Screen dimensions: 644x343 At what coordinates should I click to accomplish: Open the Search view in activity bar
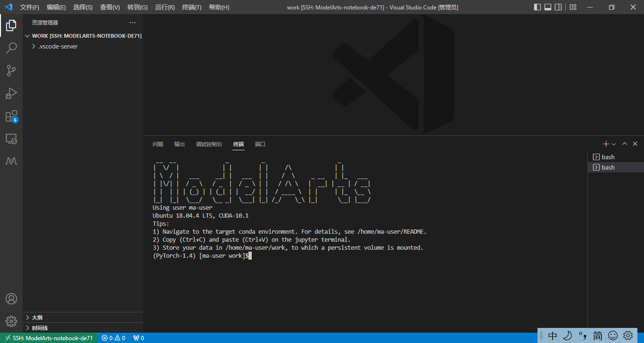[x=11, y=48]
